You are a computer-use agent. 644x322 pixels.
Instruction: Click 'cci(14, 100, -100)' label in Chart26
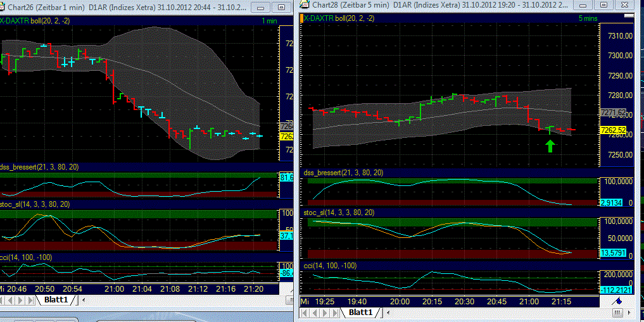[27, 257]
